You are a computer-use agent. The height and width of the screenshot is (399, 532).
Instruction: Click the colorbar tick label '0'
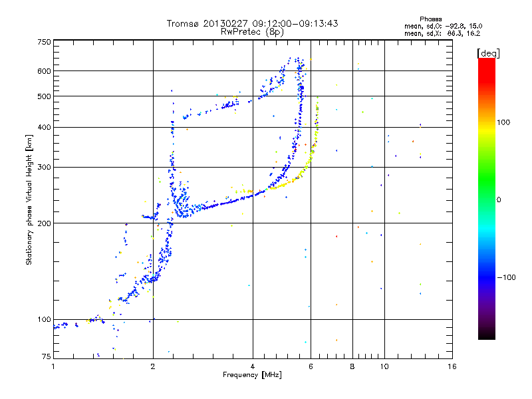point(499,200)
